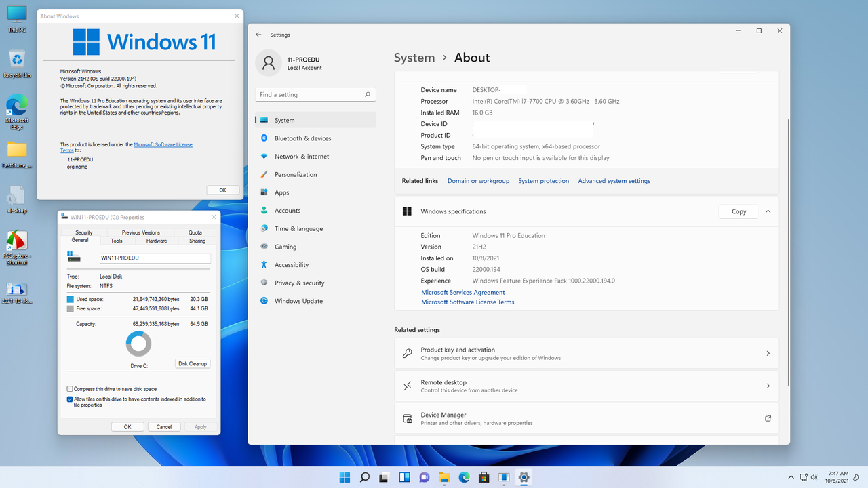Copy the Windows specifications
868x488 pixels.
(738, 211)
